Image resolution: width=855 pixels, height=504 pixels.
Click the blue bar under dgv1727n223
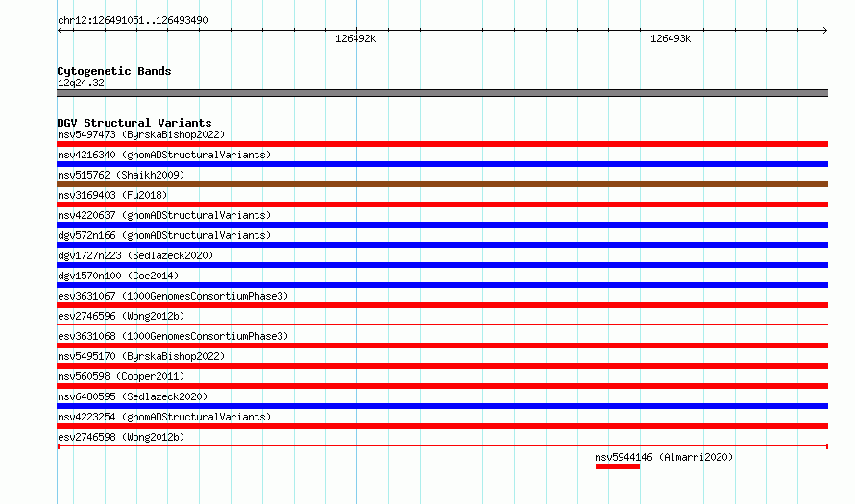click(442, 265)
